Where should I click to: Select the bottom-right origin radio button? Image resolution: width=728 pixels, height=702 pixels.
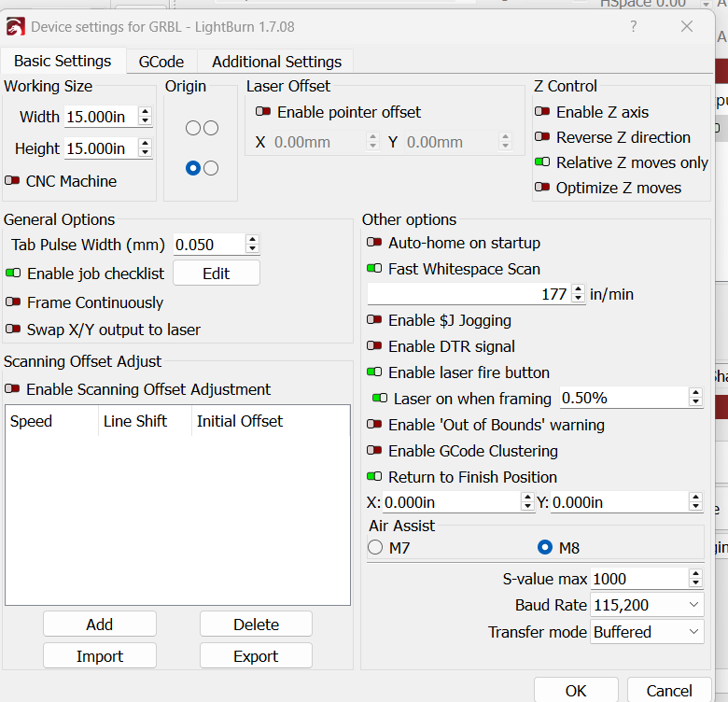[x=211, y=168]
